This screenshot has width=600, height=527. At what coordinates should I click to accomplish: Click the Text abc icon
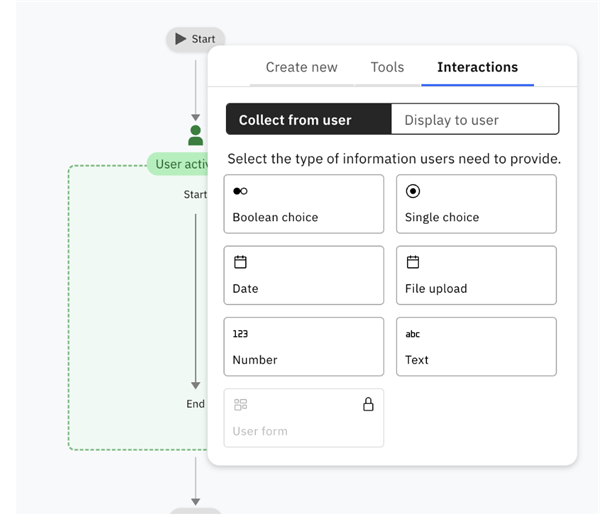pyautogui.click(x=413, y=334)
